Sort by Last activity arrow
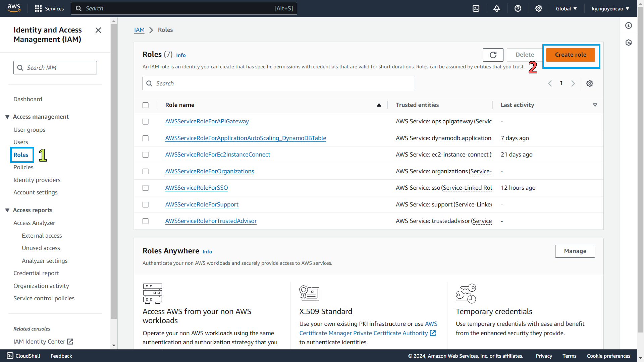Viewport: 644px width, 362px height. point(595,105)
